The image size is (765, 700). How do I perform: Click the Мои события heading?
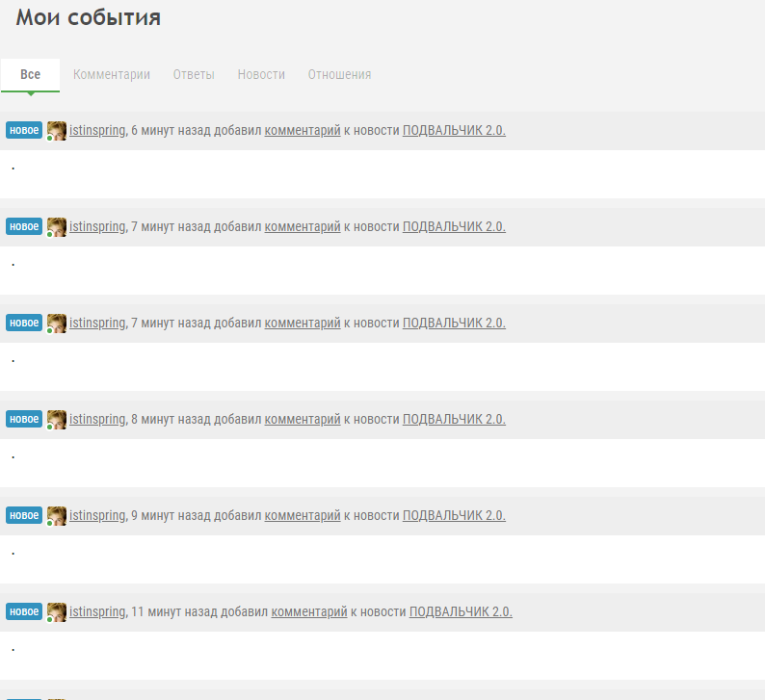89,17
